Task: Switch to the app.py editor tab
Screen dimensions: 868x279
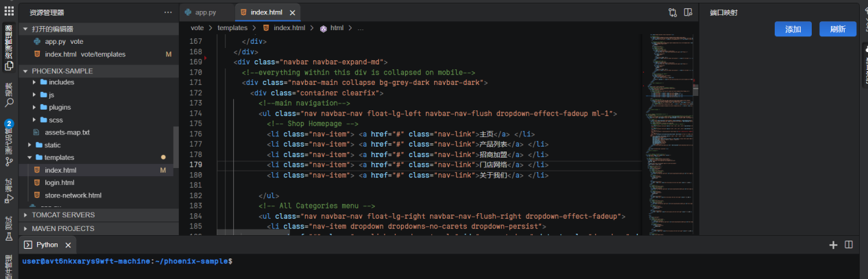Action: [205, 12]
